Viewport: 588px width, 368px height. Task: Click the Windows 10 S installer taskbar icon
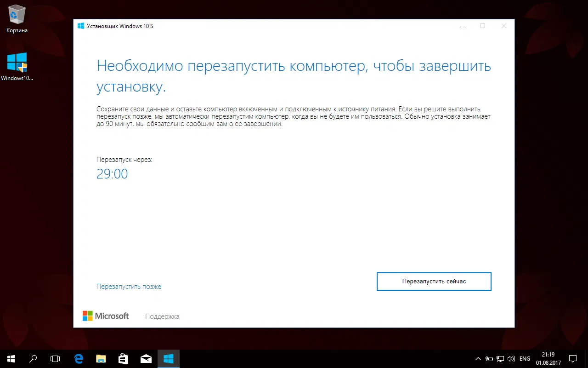coord(169,358)
